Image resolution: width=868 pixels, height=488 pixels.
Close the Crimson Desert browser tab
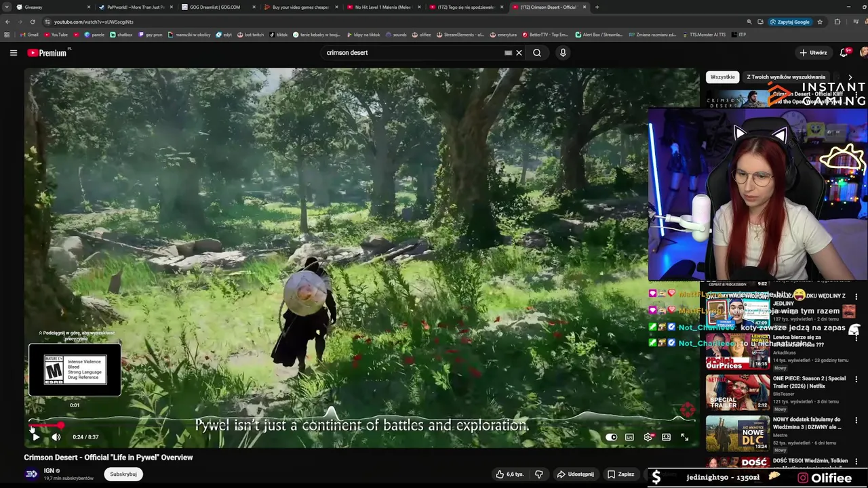[x=584, y=7]
